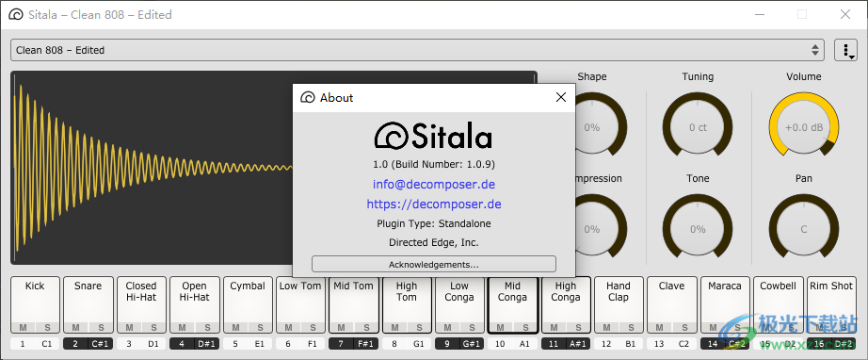Mute the Closed Hi-Hat pad

(129, 327)
